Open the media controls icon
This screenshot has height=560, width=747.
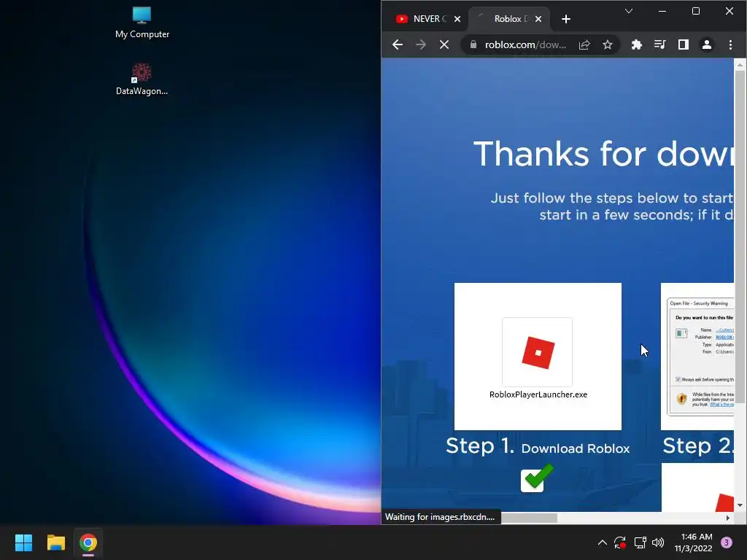click(x=659, y=44)
